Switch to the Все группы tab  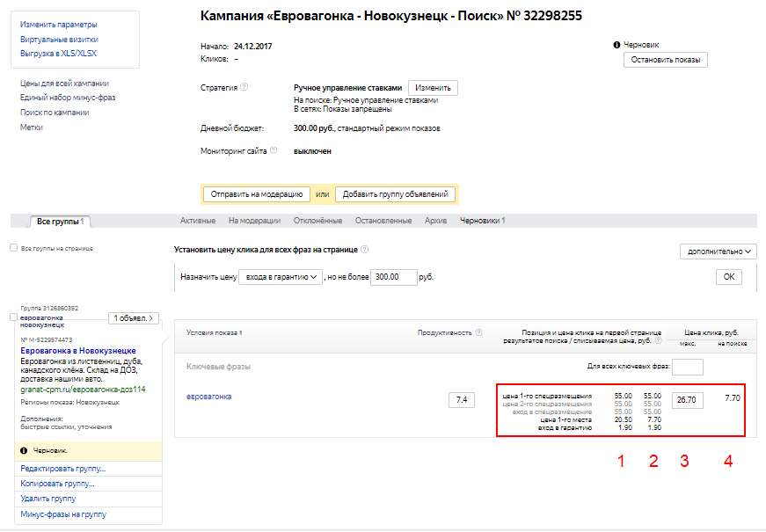click(60, 222)
